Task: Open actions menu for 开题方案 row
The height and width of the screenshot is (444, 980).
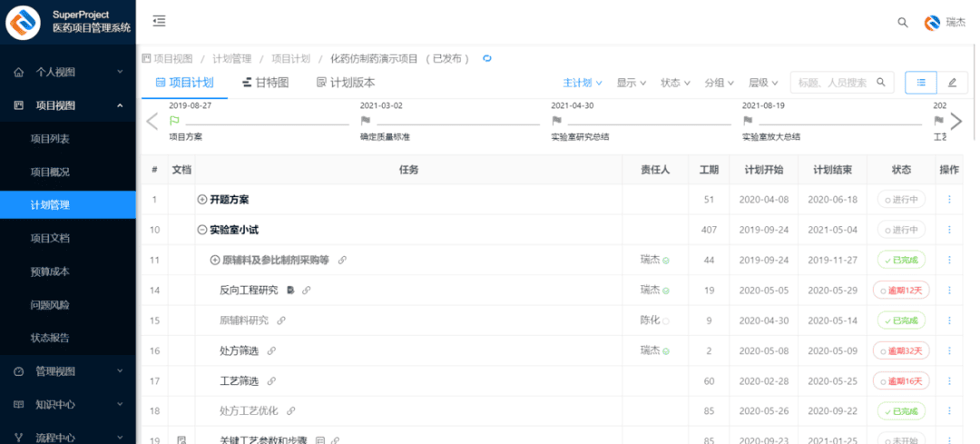Action: [949, 200]
